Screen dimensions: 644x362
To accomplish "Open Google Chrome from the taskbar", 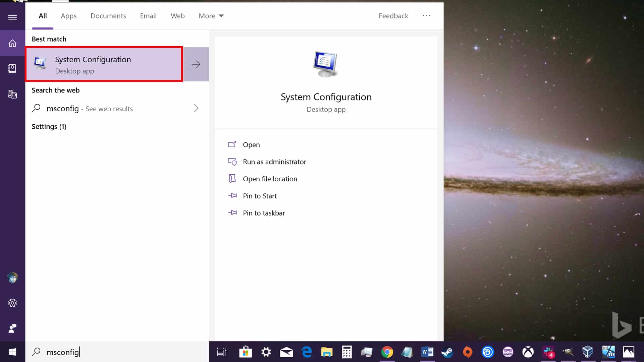I will click(x=387, y=352).
